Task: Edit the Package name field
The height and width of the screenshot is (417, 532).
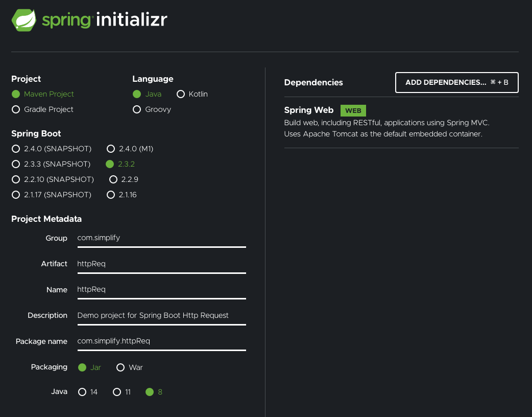Action: [161, 341]
